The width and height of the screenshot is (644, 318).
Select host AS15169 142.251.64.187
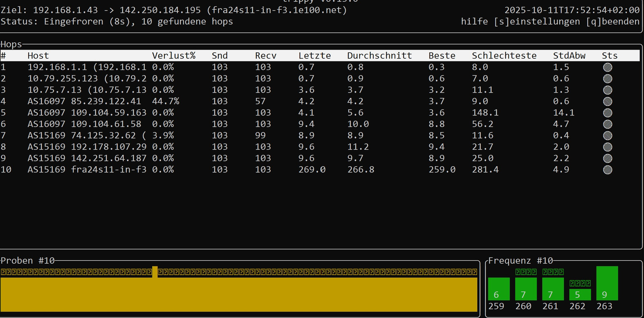pos(87,158)
